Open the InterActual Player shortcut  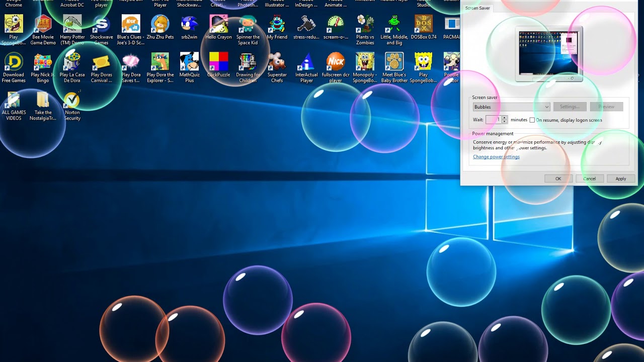pos(306,67)
